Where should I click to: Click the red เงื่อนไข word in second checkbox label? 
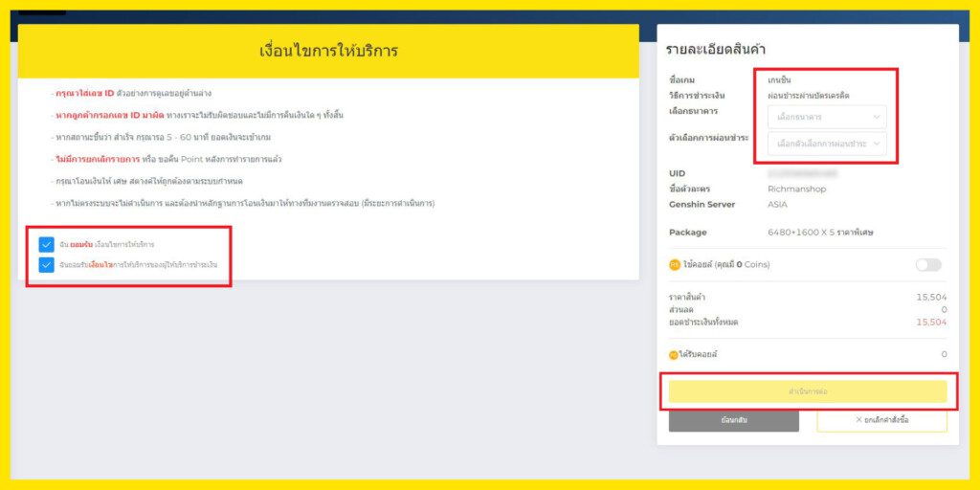point(101,265)
